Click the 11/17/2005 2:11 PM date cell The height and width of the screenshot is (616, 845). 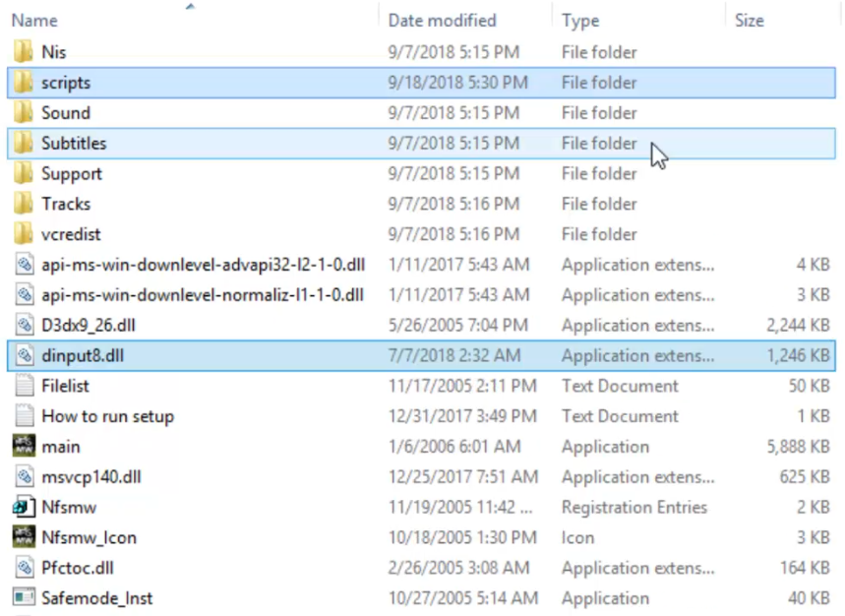click(x=462, y=386)
